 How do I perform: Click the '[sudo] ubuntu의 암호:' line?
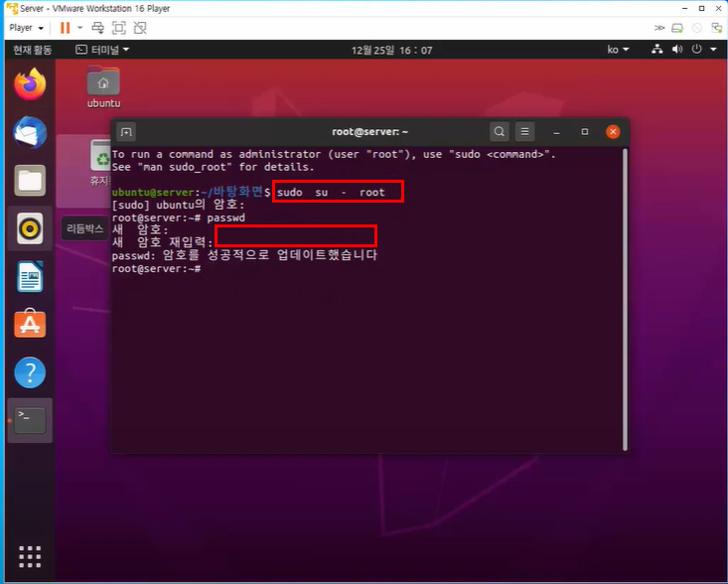pos(178,206)
